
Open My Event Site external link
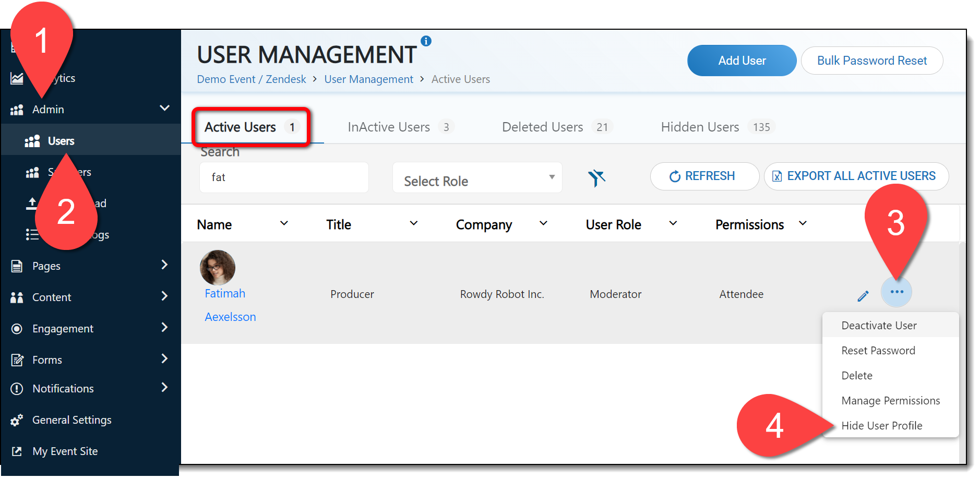tap(65, 451)
